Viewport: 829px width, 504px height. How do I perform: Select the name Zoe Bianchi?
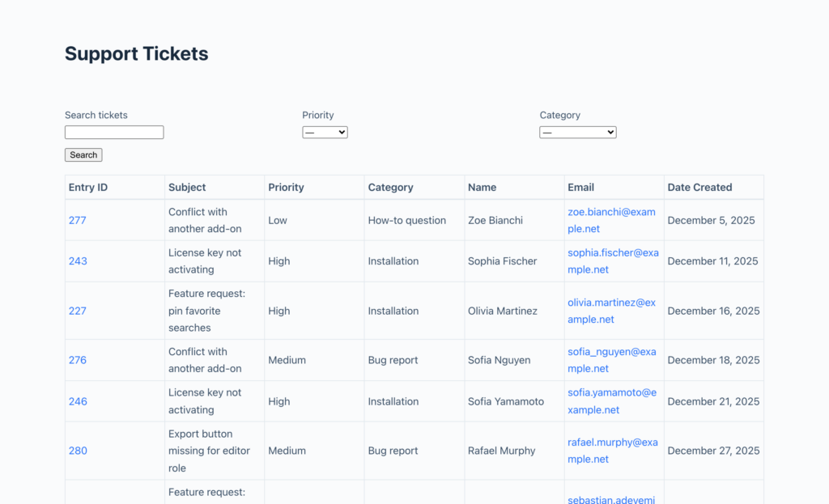click(x=495, y=220)
